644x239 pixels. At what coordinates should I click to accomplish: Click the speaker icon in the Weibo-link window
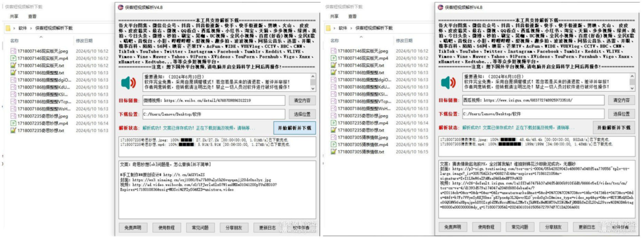point(128,84)
